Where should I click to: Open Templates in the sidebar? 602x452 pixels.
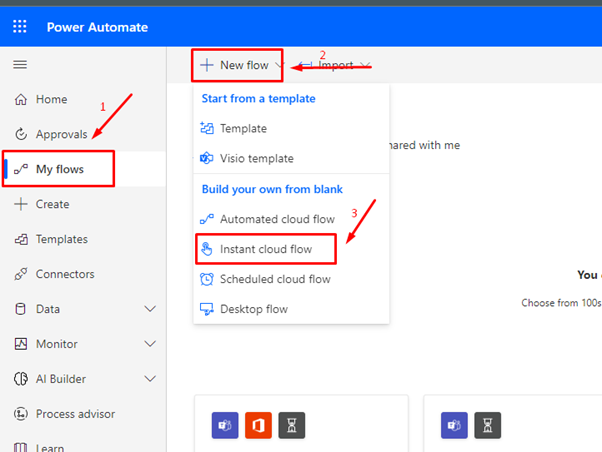click(62, 239)
